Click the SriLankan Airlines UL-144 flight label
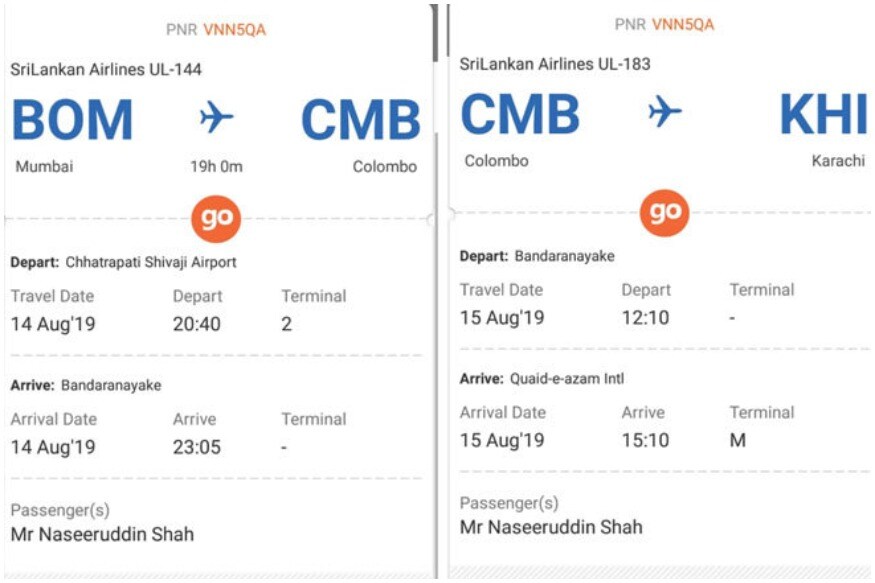Viewport: 875px width, 583px height. (x=106, y=70)
